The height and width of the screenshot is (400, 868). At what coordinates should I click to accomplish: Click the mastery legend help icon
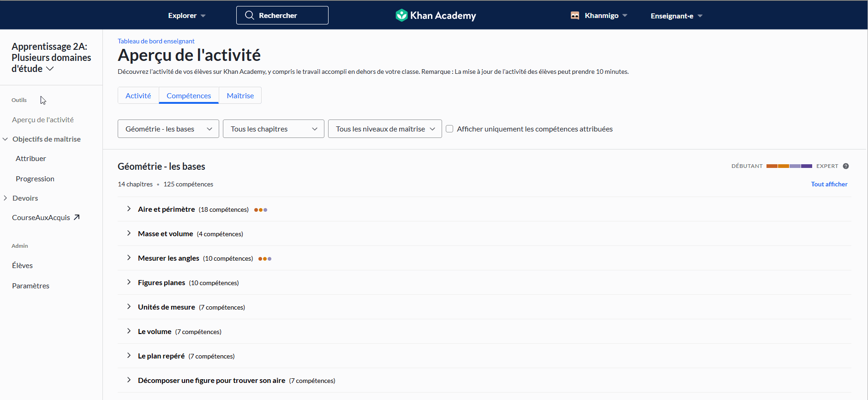coord(846,166)
